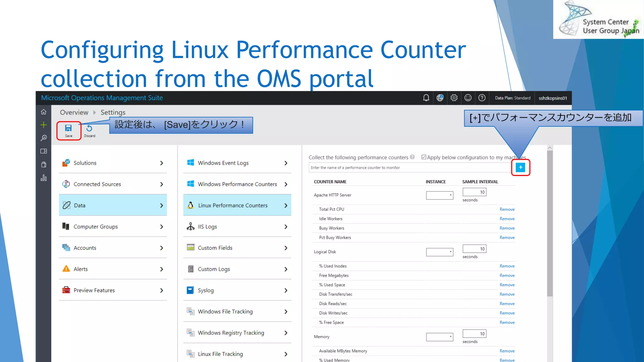Click Apache HTTP Server instance field

[440, 195]
